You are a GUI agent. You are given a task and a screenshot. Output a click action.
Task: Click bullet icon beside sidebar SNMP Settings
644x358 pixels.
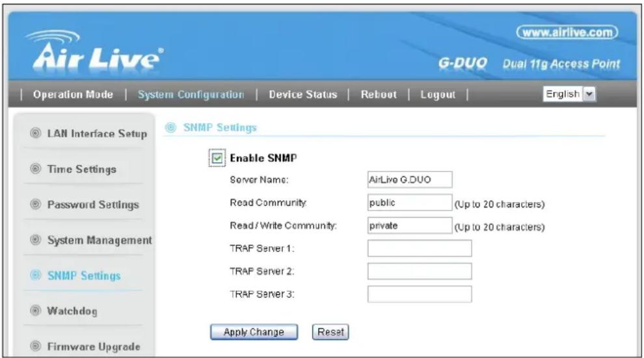click(x=36, y=275)
